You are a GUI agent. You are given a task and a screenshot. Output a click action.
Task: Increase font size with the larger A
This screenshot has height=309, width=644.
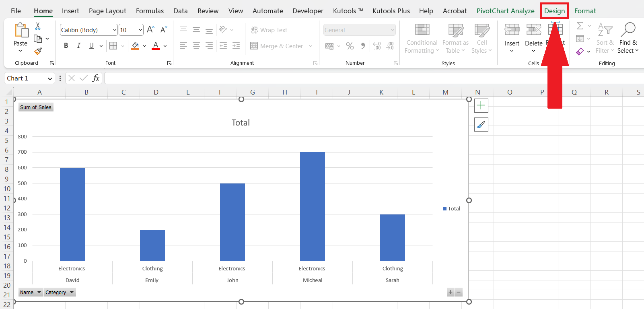coord(150,29)
